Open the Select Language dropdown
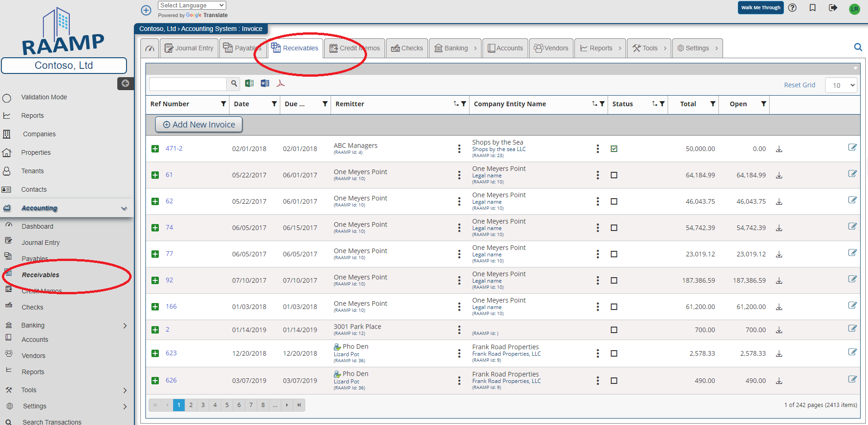 coord(192,5)
